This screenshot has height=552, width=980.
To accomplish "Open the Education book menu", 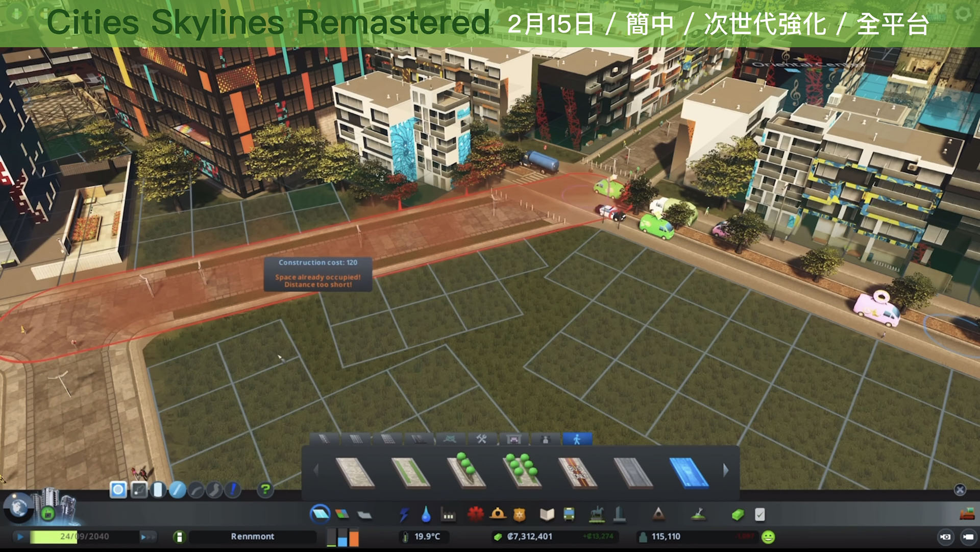I will pyautogui.click(x=547, y=515).
